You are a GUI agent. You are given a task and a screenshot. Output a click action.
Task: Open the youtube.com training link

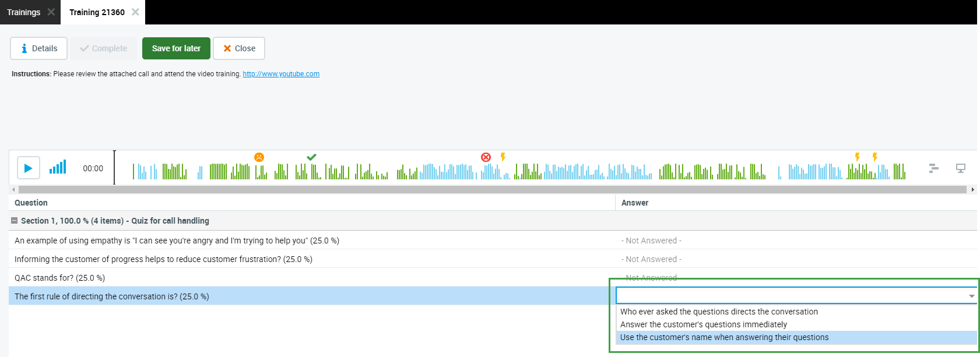click(280, 74)
